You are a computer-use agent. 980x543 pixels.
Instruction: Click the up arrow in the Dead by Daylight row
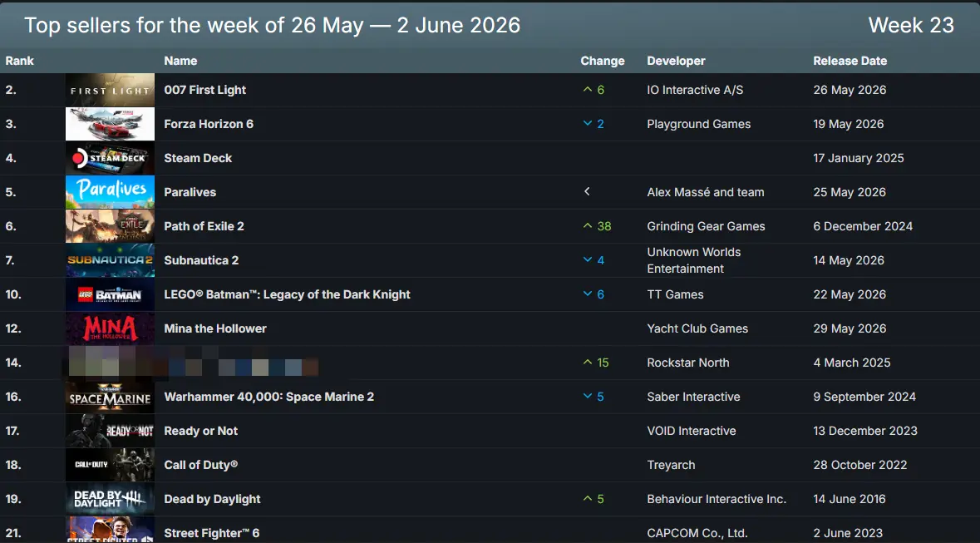[587, 499]
